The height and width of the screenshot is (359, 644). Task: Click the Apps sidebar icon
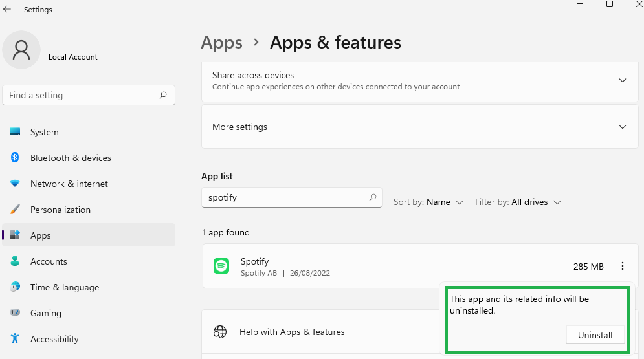pos(15,235)
